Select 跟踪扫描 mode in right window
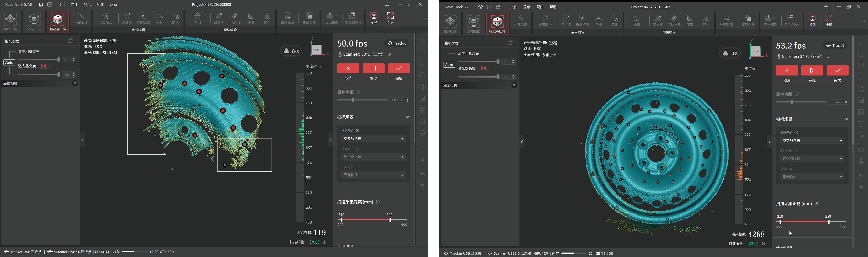Image resolution: width=868 pixels, height=257 pixels. point(450,24)
